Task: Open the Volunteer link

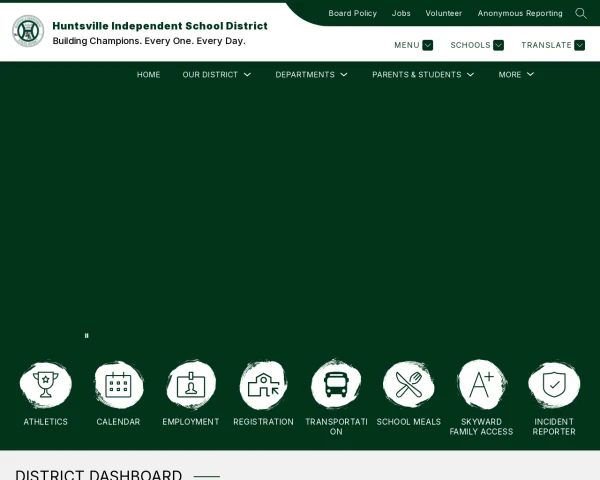Action: coord(443,13)
